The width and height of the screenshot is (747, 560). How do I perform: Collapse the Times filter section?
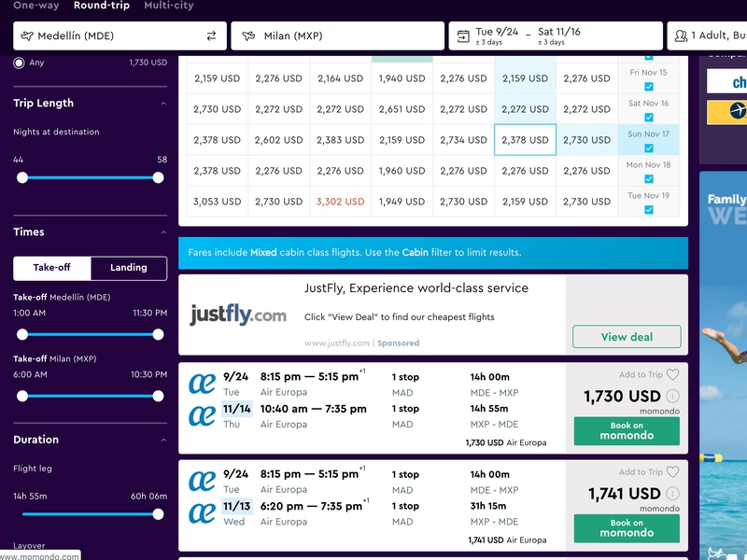tap(163, 231)
